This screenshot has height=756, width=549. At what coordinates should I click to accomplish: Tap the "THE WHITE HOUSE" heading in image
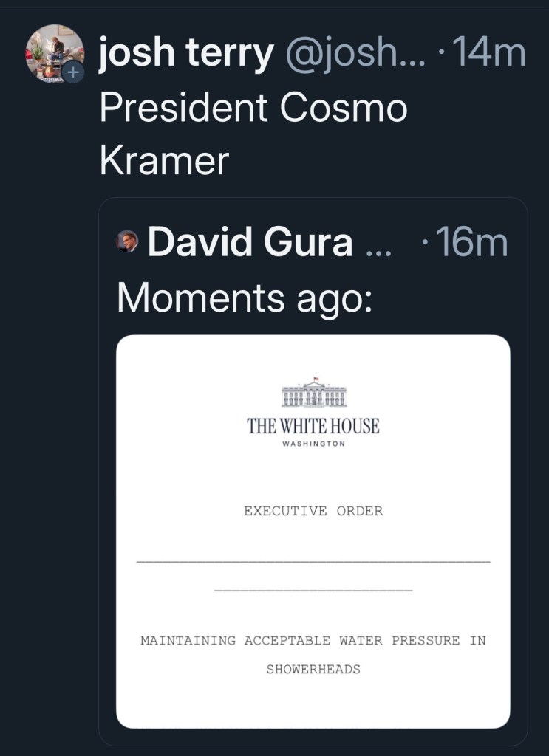click(313, 426)
